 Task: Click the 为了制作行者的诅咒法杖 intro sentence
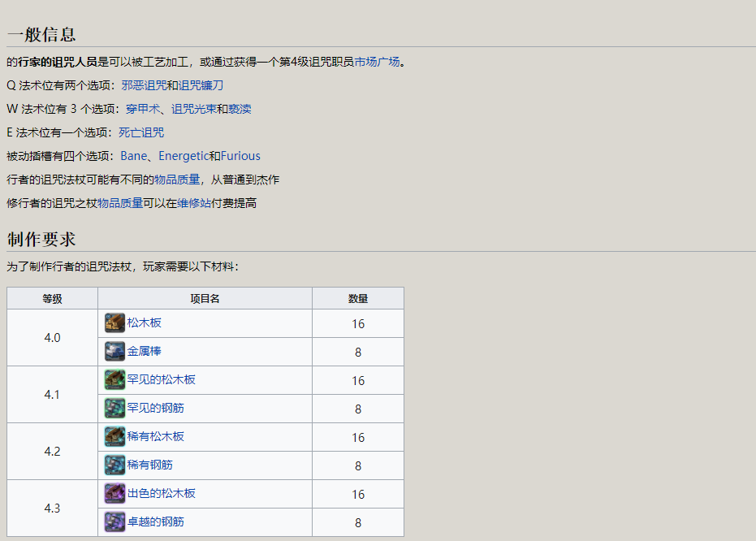pyautogui.click(x=123, y=266)
